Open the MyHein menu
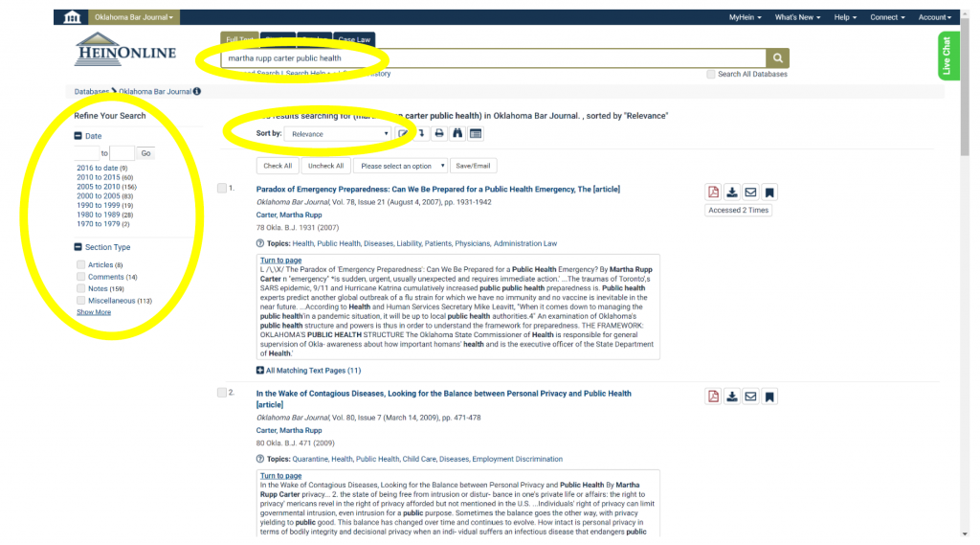This screenshot has width=980, height=545. 745,17
